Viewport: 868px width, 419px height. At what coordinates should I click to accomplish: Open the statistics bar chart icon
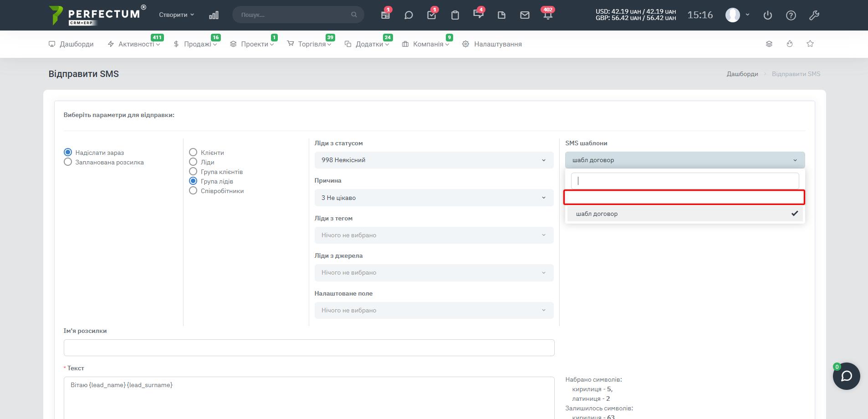214,15
